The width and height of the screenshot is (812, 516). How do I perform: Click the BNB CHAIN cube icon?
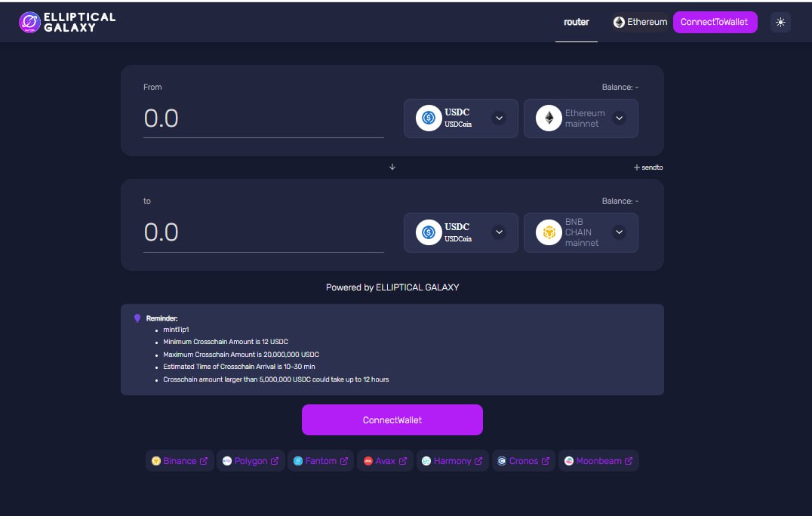(549, 232)
